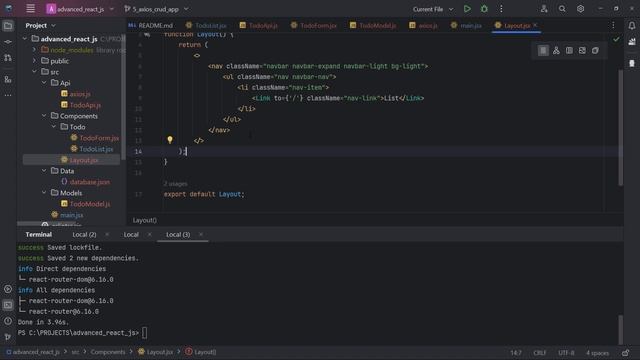Image resolution: width=640 pixels, height=360 pixels.
Task: Expand the public folder
Action: coord(34,61)
